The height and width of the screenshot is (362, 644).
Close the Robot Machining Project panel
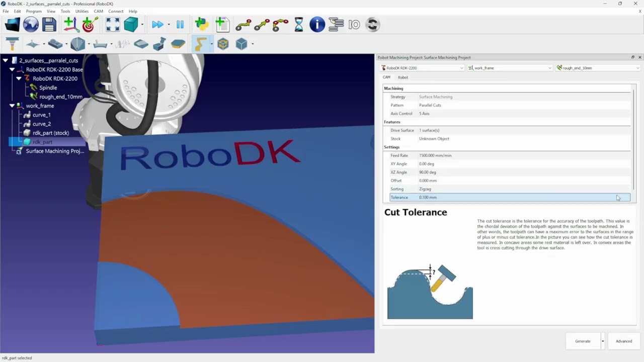click(x=639, y=57)
